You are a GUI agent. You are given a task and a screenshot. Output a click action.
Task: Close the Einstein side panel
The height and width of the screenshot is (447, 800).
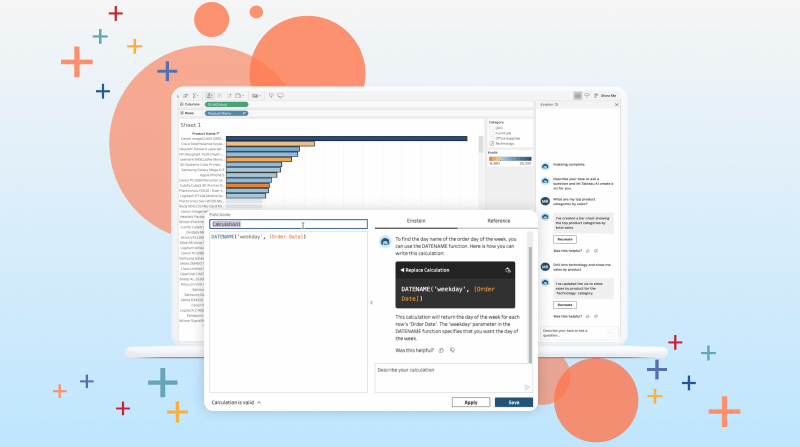click(x=617, y=104)
